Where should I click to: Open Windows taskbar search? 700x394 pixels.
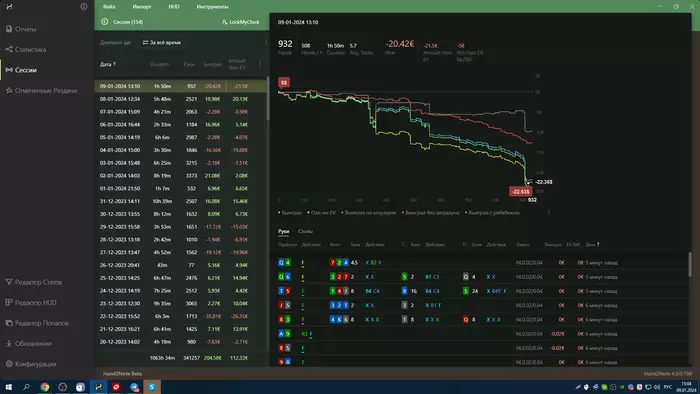coord(26,387)
